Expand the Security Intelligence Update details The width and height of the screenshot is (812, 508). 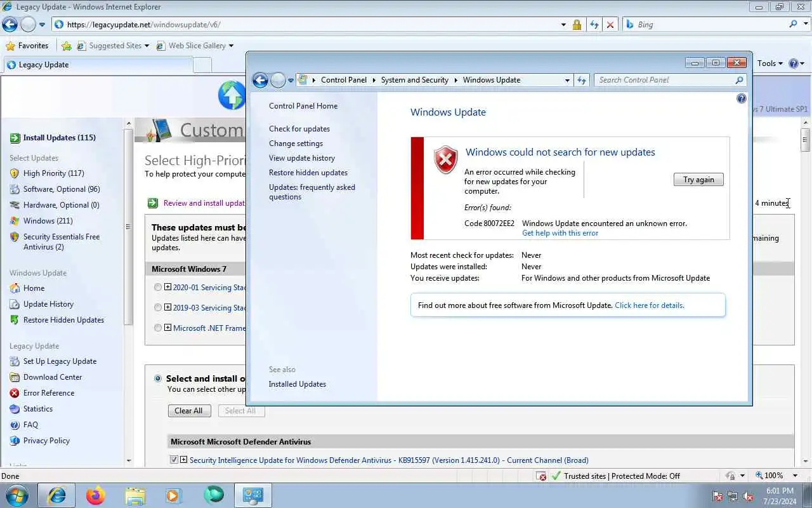point(184,460)
